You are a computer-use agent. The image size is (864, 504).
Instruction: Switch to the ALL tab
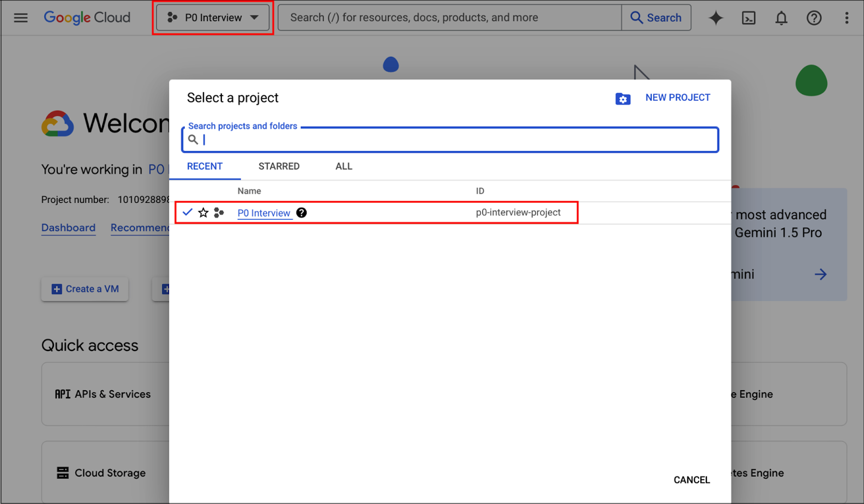pyautogui.click(x=344, y=166)
